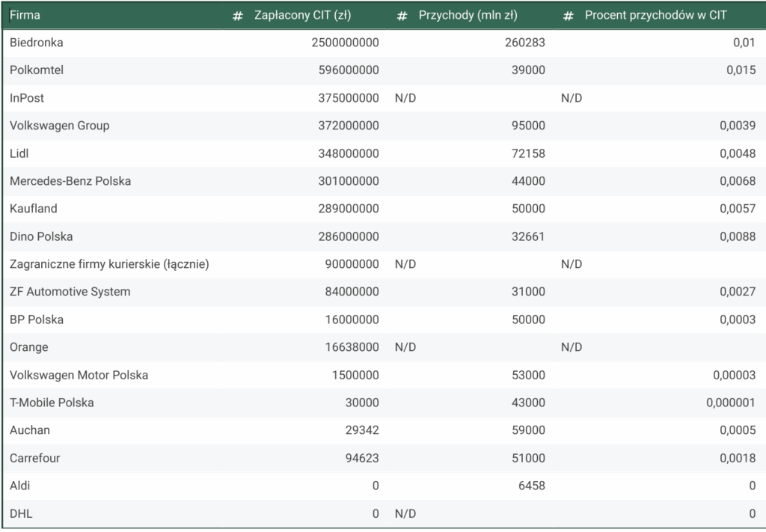Select the Volkswagen Group company cell
766x532 pixels.
[x=60, y=126]
